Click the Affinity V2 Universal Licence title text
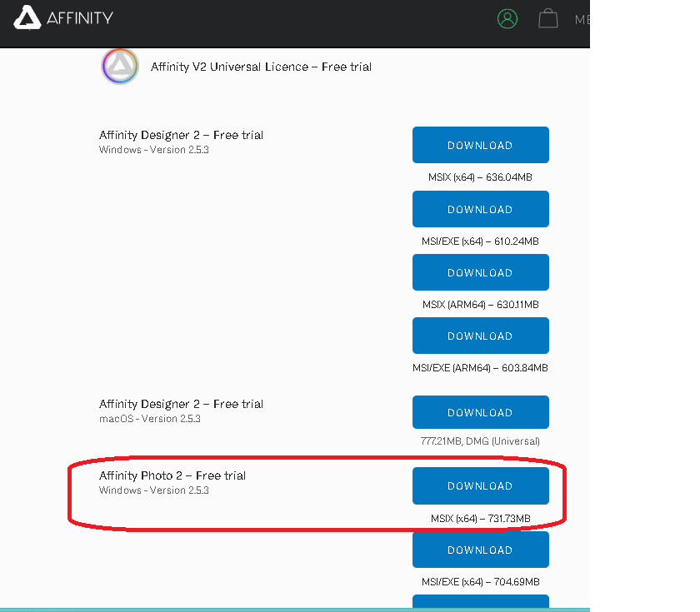The image size is (700, 612). click(261, 67)
